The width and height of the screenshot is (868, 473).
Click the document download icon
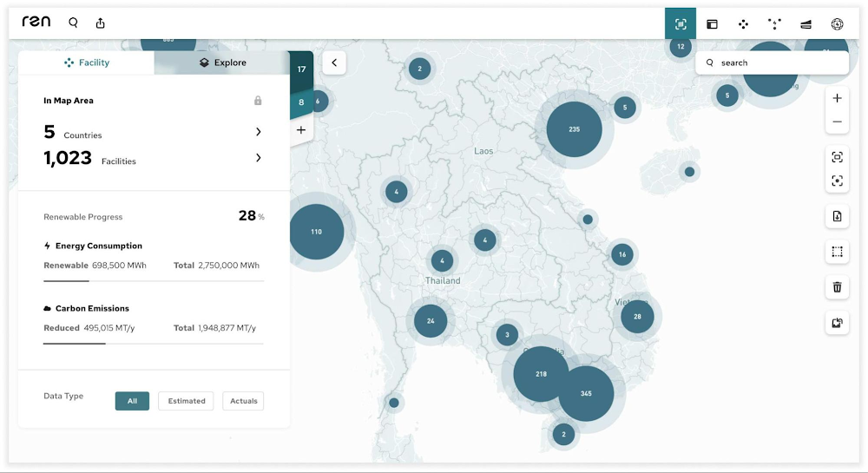[837, 216]
